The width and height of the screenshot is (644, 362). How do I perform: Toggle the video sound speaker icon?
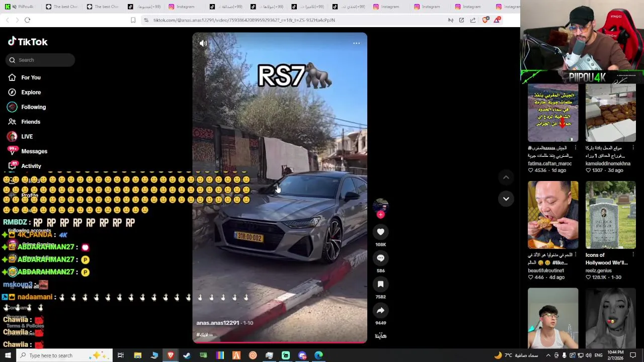point(203,43)
